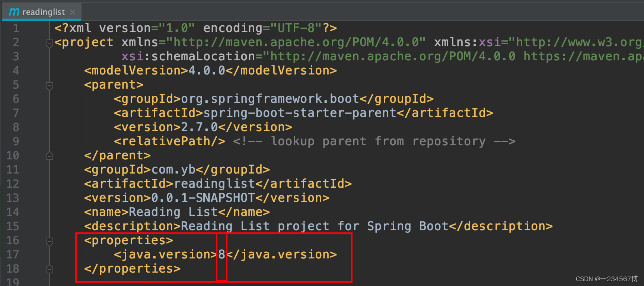Click the 'Reading List' name value

coord(173,212)
